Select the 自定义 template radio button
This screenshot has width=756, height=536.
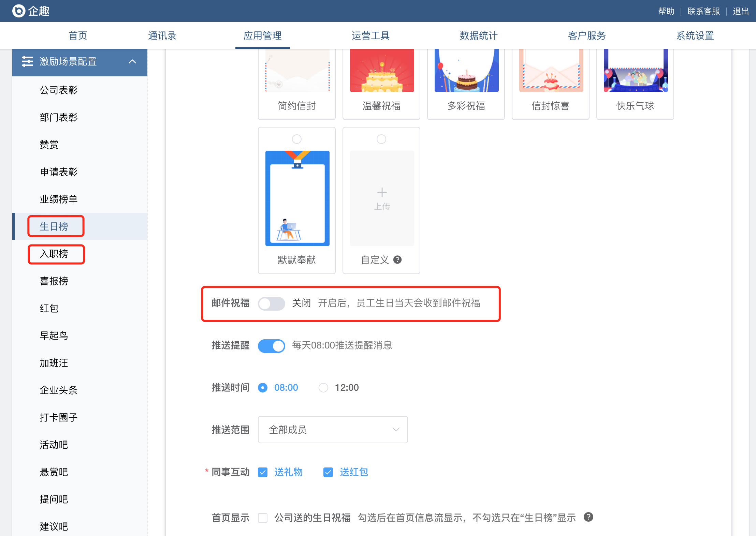(x=381, y=139)
